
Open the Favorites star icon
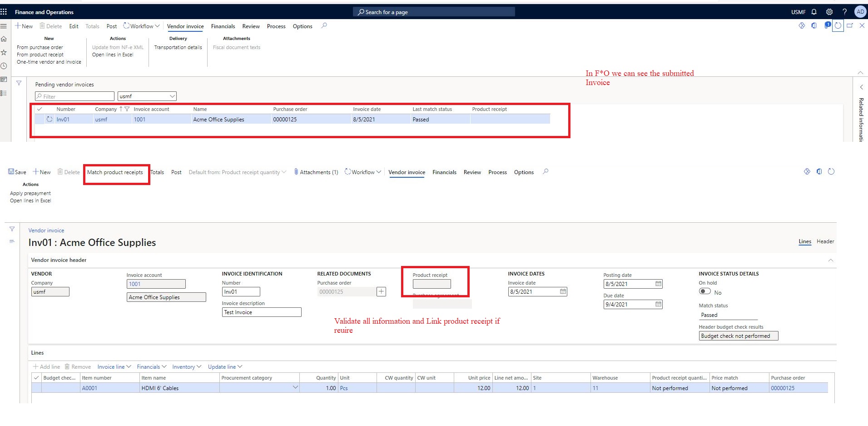pos(4,52)
